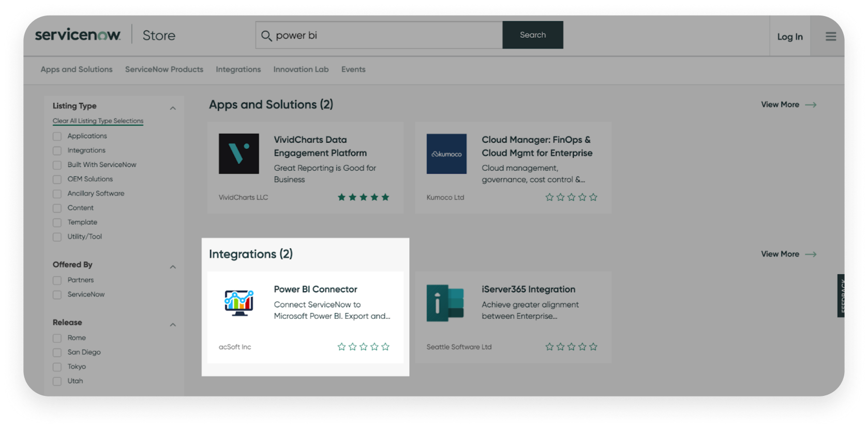Open the Events tab

tap(353, 69)
